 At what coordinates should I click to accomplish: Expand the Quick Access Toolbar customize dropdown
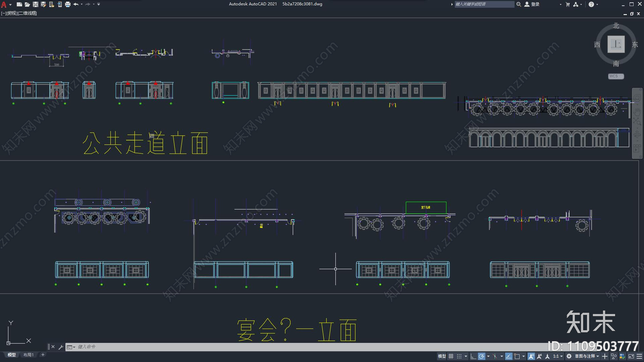coord(99,4)
